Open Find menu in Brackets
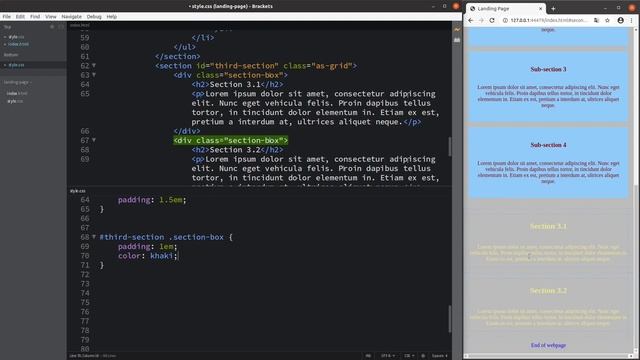Viewport: 640px width, 360px height. pyautogui.click(x=35, y=17)
